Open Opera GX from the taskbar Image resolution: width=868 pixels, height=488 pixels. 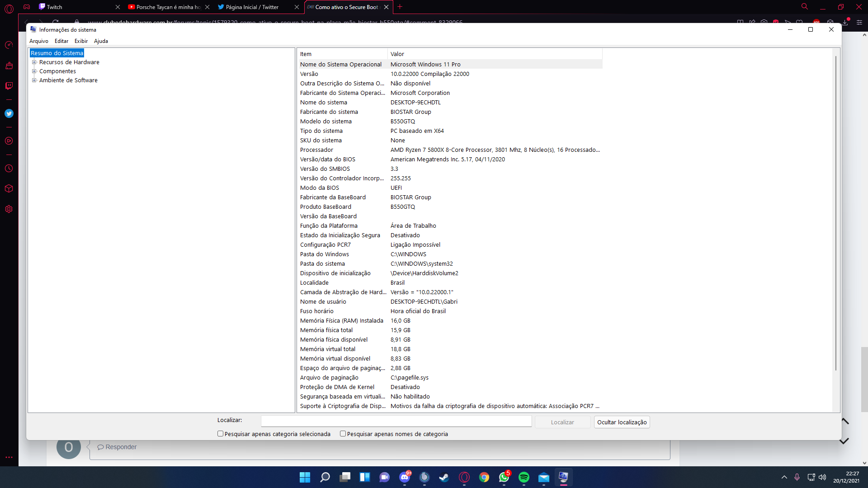click(464, 477)
